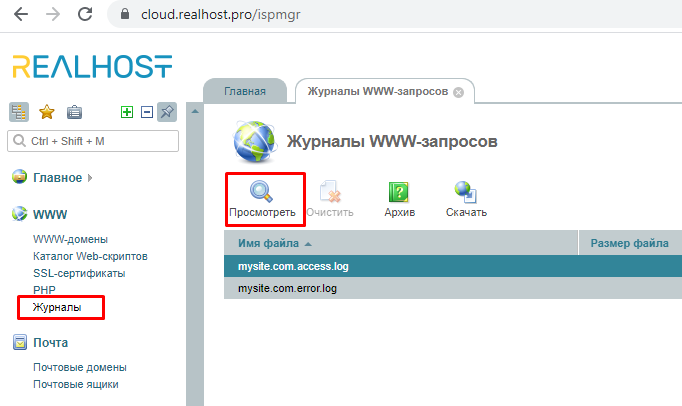This screenshot has height=406, width=682.
Task: Click the Архив toolbar button
Action: pyautogui.click(x=399, y=199)
